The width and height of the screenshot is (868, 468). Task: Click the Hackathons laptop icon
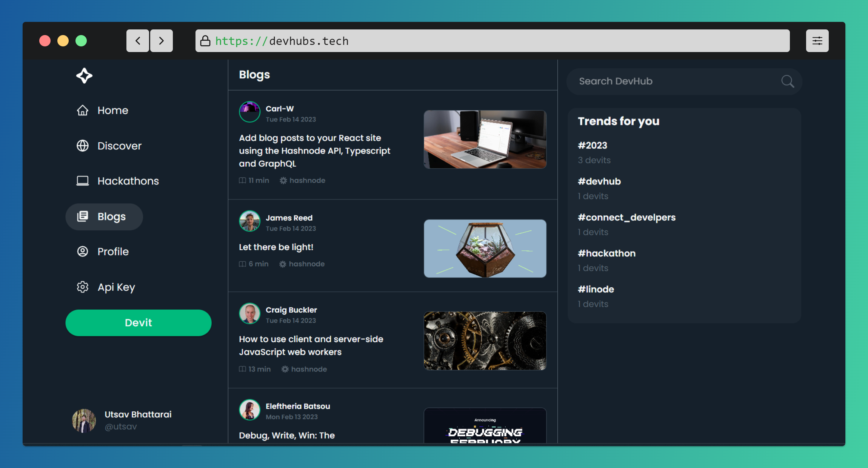(83, 181)
